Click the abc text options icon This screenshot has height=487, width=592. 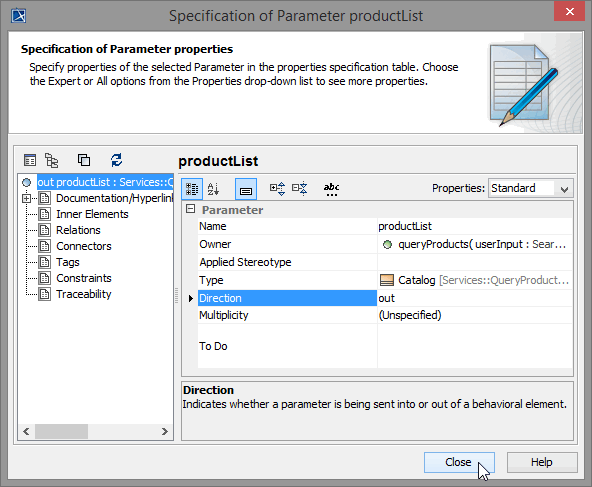(331, 189)
